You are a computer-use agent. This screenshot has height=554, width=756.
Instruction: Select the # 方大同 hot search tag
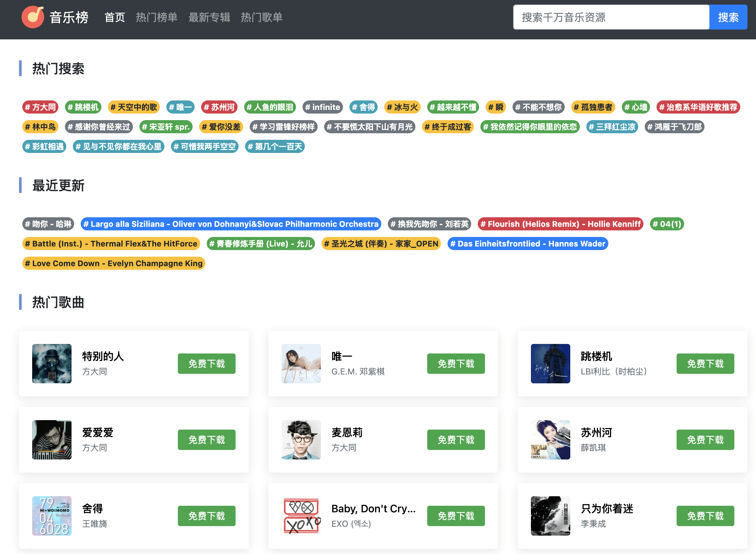click(x=40, y=107)
